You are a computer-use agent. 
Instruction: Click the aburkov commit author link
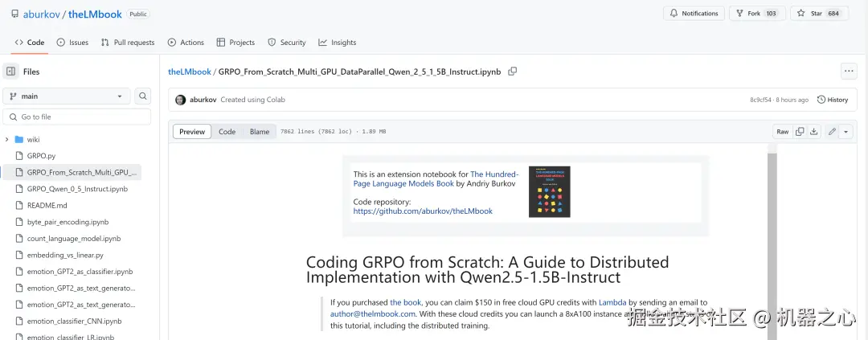[203, 100]
